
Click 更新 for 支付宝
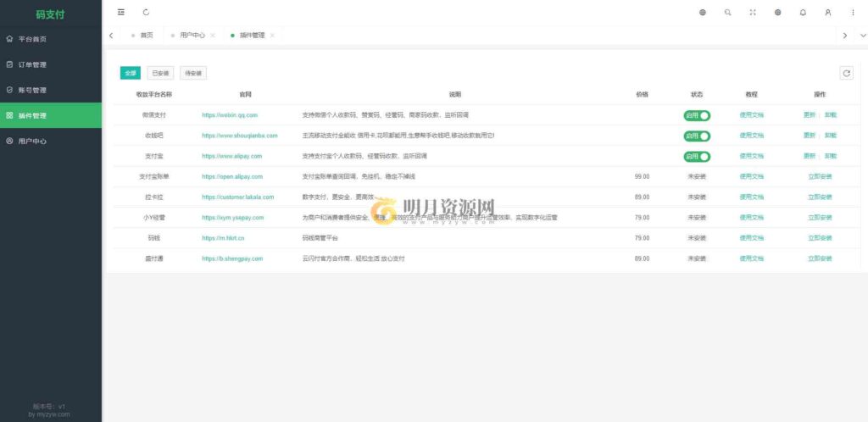[810, 157]
